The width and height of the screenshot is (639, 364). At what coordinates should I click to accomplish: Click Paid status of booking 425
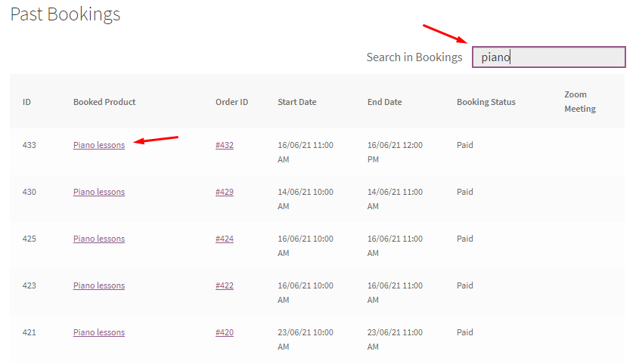[x=465, y=239]
